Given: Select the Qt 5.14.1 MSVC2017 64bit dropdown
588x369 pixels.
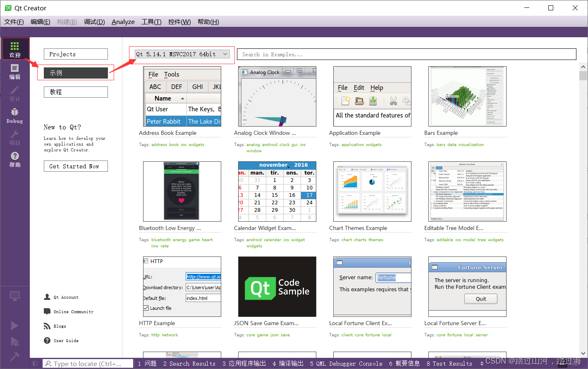Looking at the screenshot, I should 182,54.
